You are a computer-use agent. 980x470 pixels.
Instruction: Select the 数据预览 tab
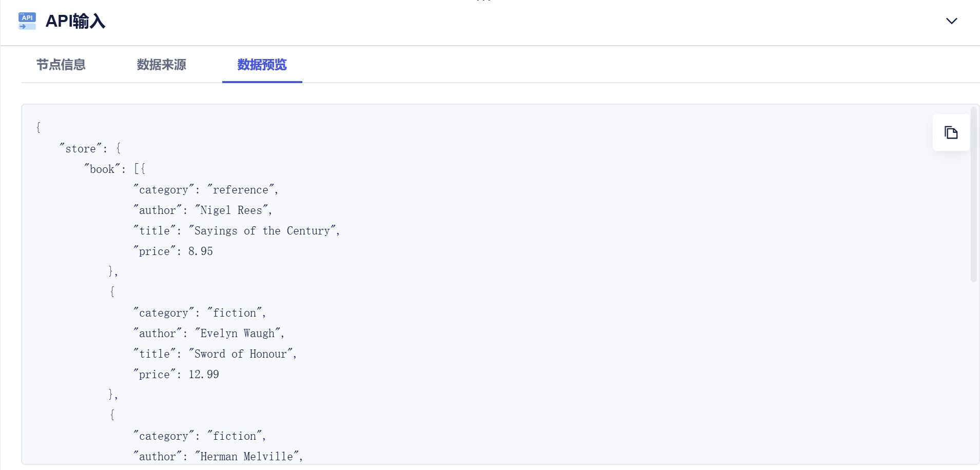(262, 65)
